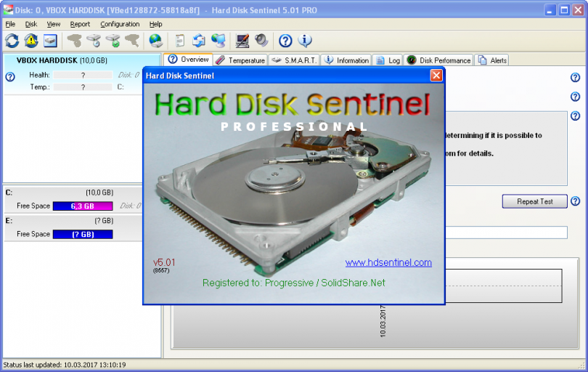Screen dimensions: 588x372
Task: Click the disk with clock toolbar icon
Action: click(94, 41)
